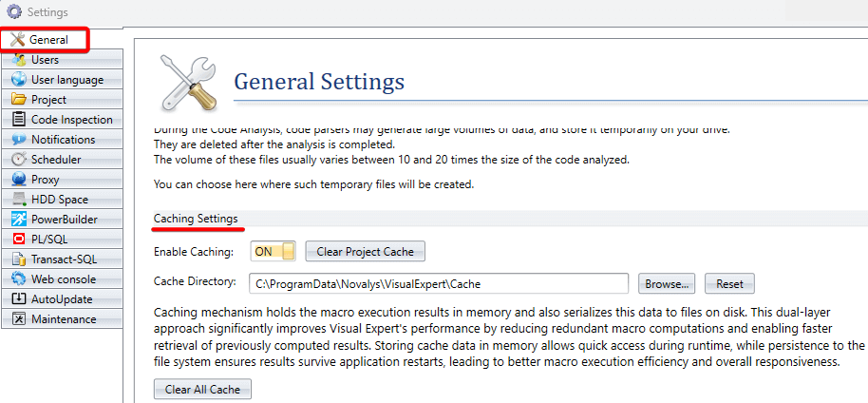This screenshot has height=403, width=868.
Task: Open the General settings tab
Action: tap(45, 39)
